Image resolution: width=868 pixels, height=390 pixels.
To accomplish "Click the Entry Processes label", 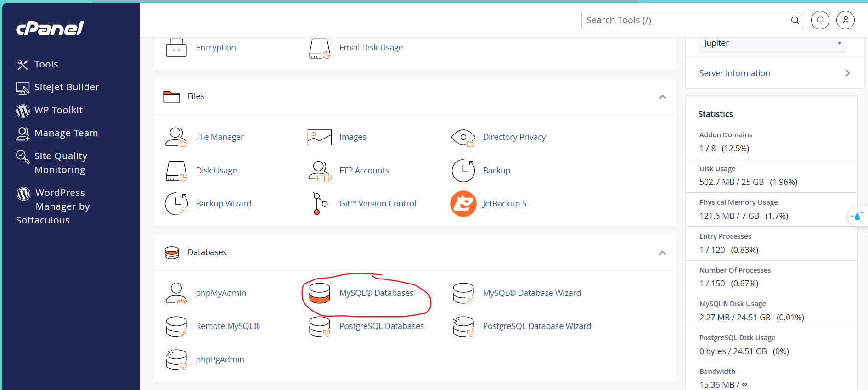I will 725,236.
